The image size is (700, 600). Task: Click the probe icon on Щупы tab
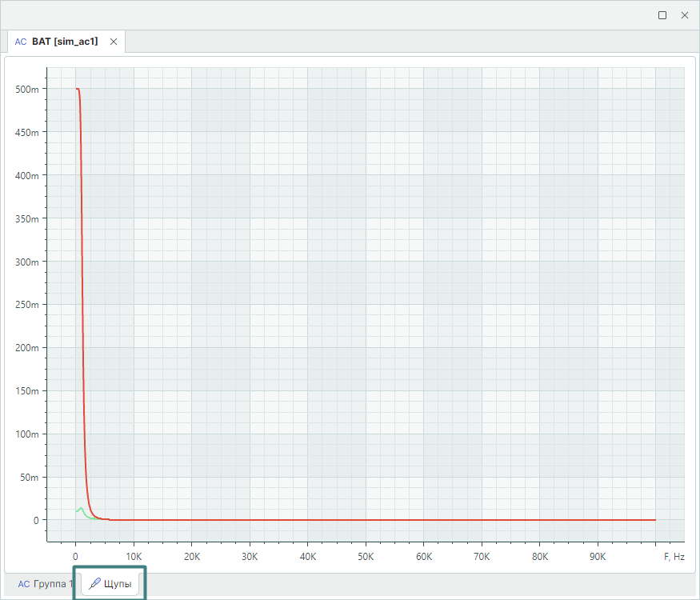(95, 584)
